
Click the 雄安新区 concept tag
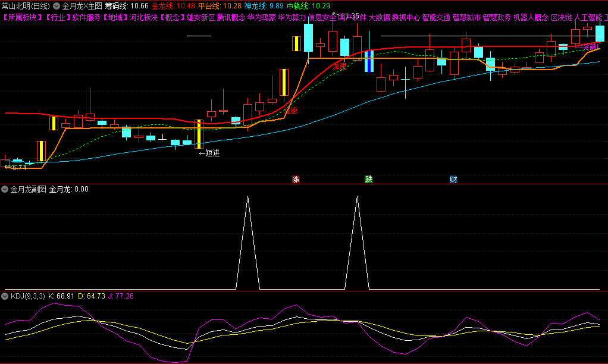point(201,17)
